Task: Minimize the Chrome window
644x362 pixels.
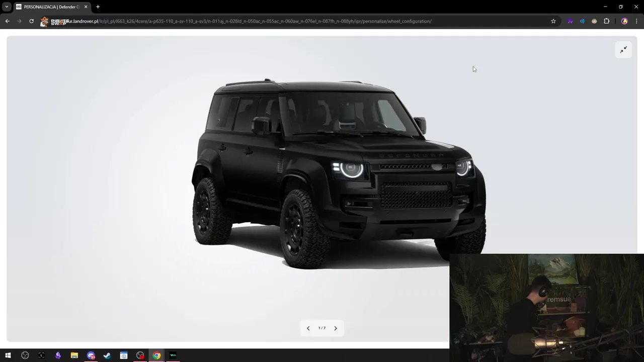Action: [x=605, y=7]
